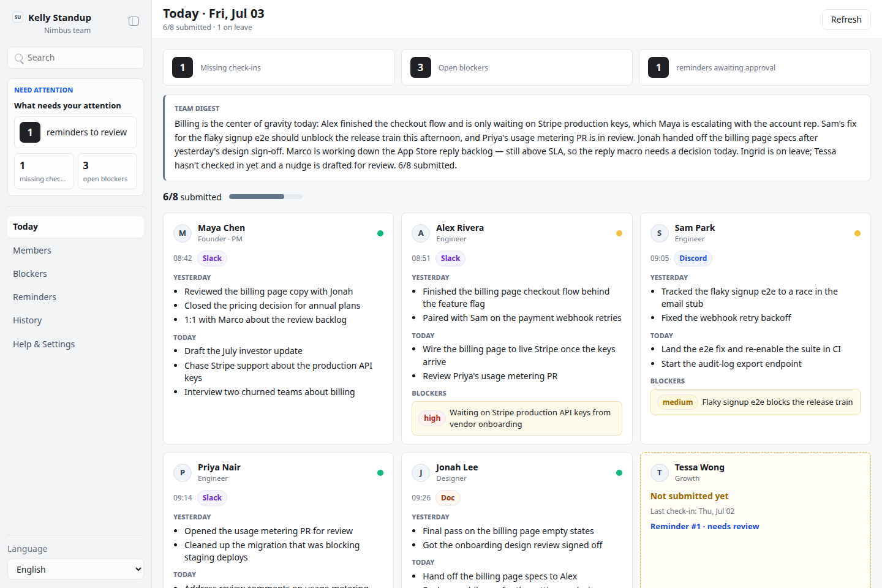Open reminders awaiting approval summary card
Image resolution: width=882 pixels, height=588 pixels.
[755, 67]
